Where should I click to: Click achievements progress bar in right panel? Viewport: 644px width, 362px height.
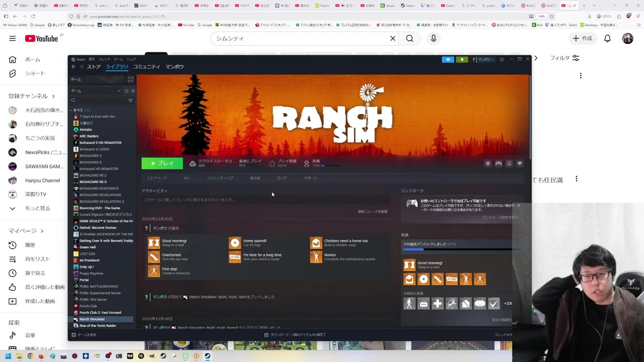pos(458,249)
